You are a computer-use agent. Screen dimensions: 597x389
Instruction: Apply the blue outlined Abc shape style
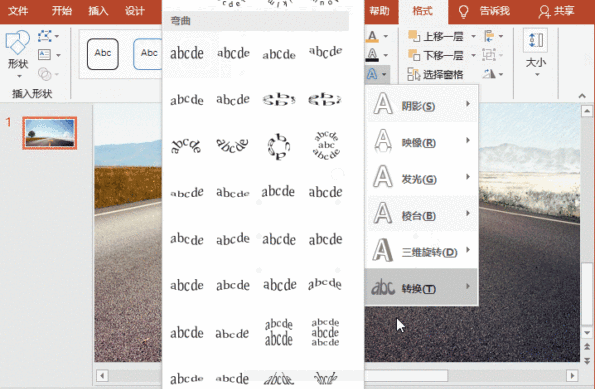tap(148, 54)
